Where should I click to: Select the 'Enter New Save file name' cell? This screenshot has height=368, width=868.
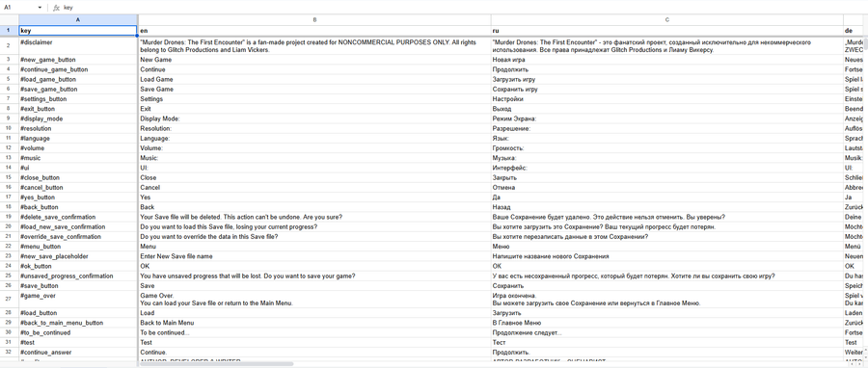click(x=314, y=256)
